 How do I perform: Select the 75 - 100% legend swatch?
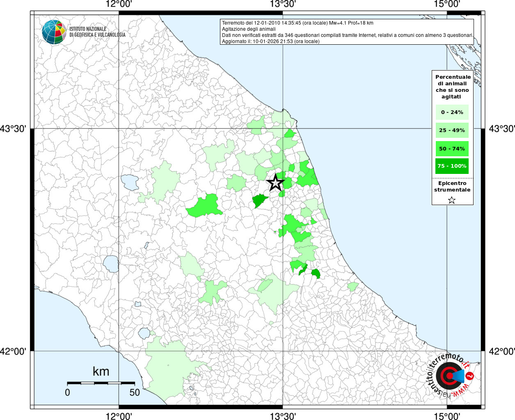452,166
